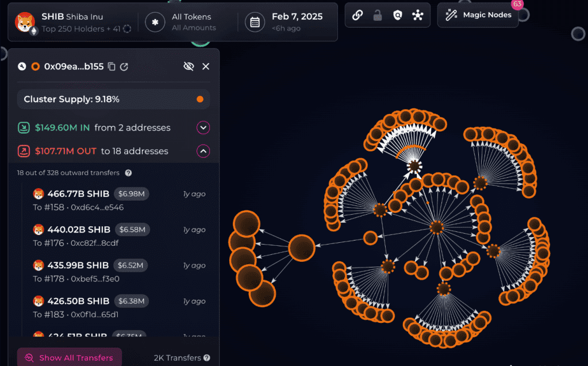Toggle the padlock icon in the top toolbar
Image resolution: width=588 pixels, height=366 pixels.
click(x=378, y=15)
